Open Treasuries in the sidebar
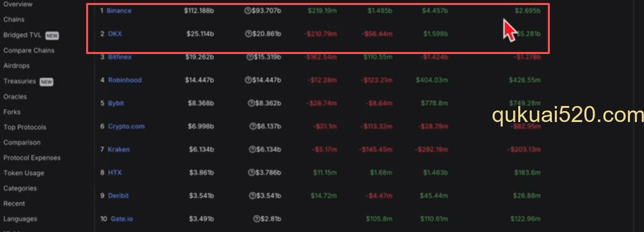This screenshot has height=232, width=644. pyautogui.click(x=20, y=81)
